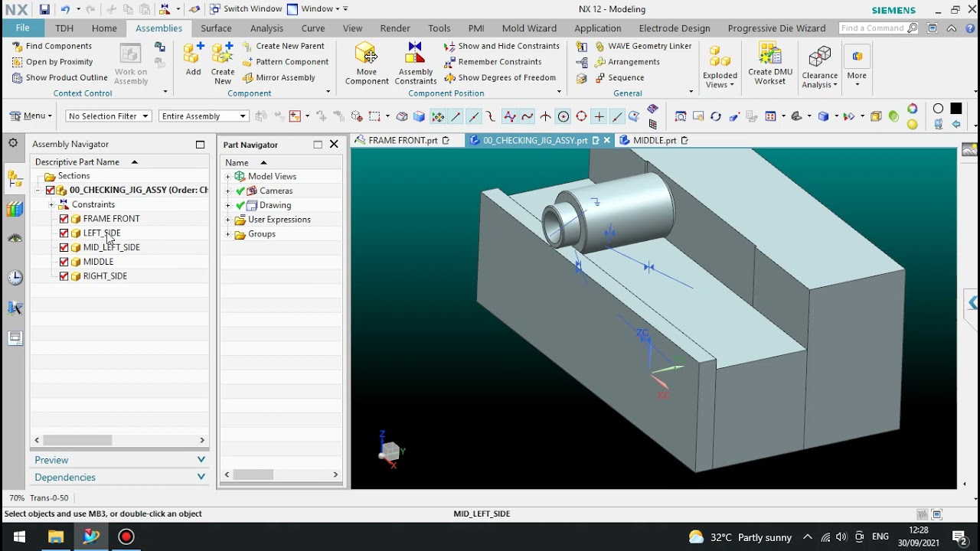Expand the Dependencies panel

[x=119, y=477]
